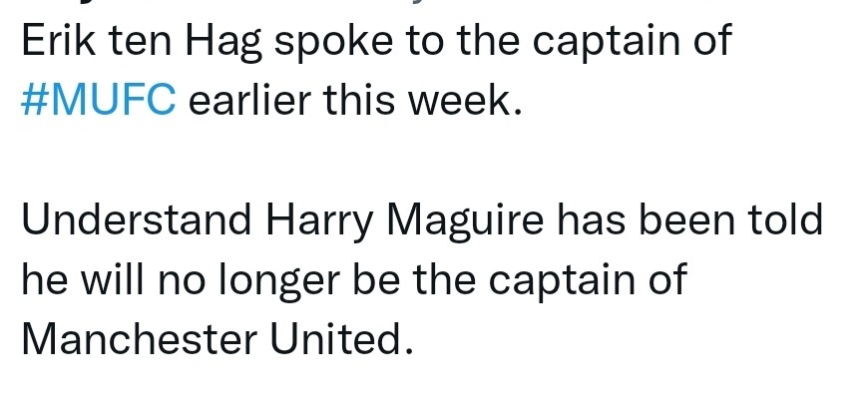868x417 pixels.
Task: Select the phrase earlier this week
Action: click(x=356, y=100)
